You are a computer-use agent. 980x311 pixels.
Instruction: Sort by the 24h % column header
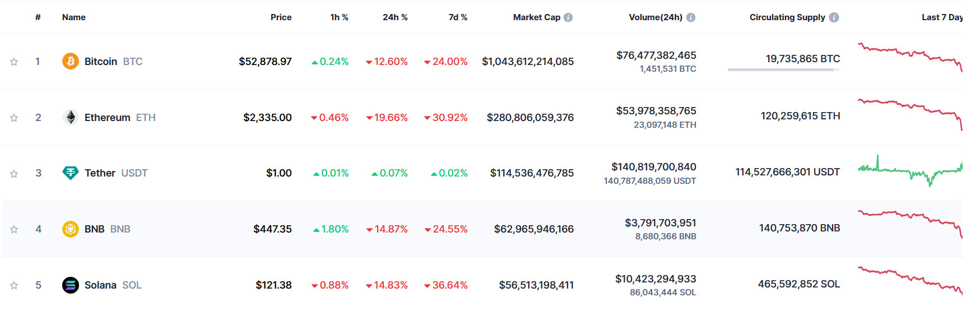395,17
